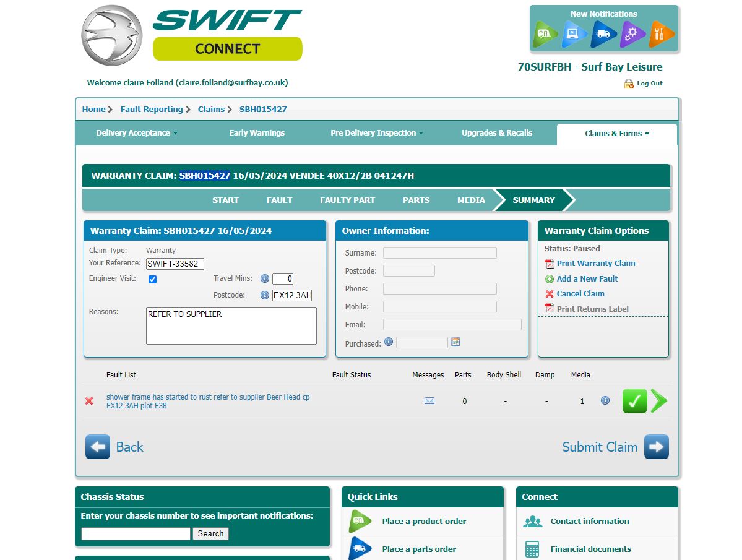Open the Early Warnings tab

[257, 133]
